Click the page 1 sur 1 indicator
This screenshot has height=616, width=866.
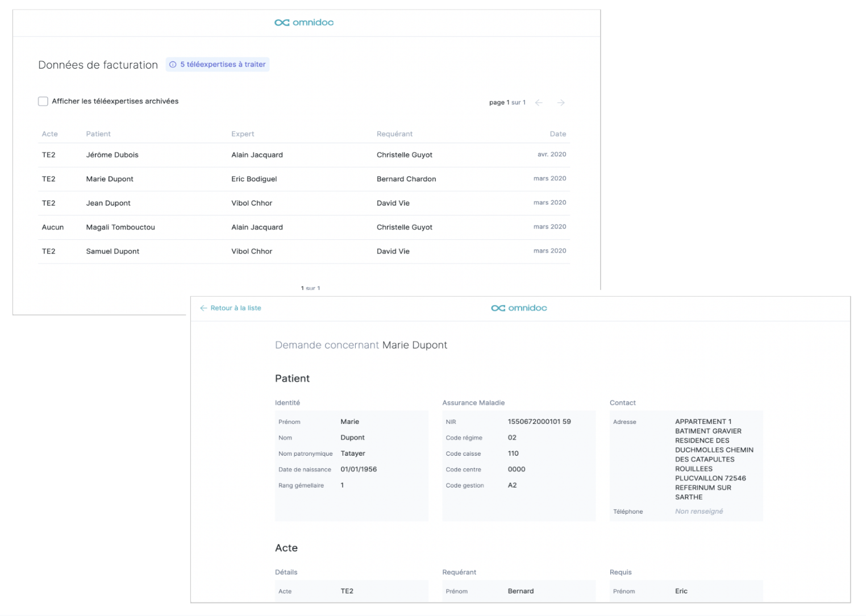click(x=507, y=102)
